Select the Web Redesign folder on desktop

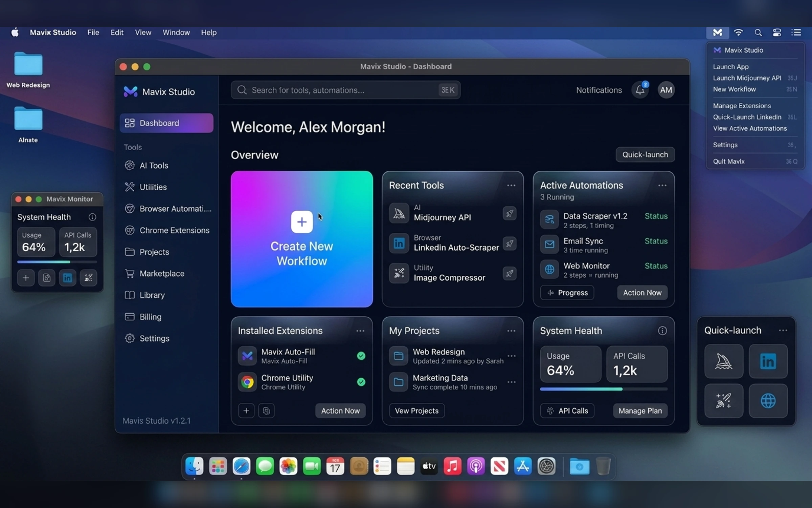(x=28, y=70)
